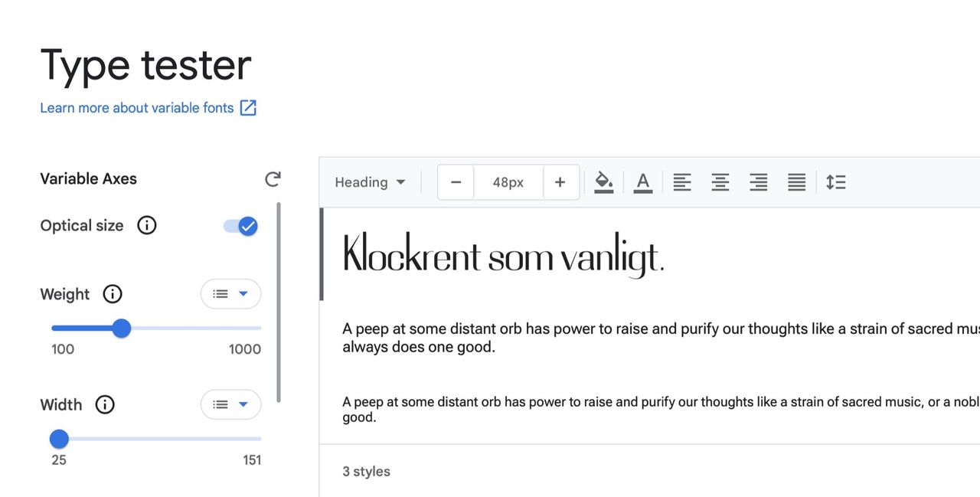Click the reset variable axes icon
Image resolution: width=980 pixels, height=497 pixels.
pyautogui.click(x=273, y=179)
